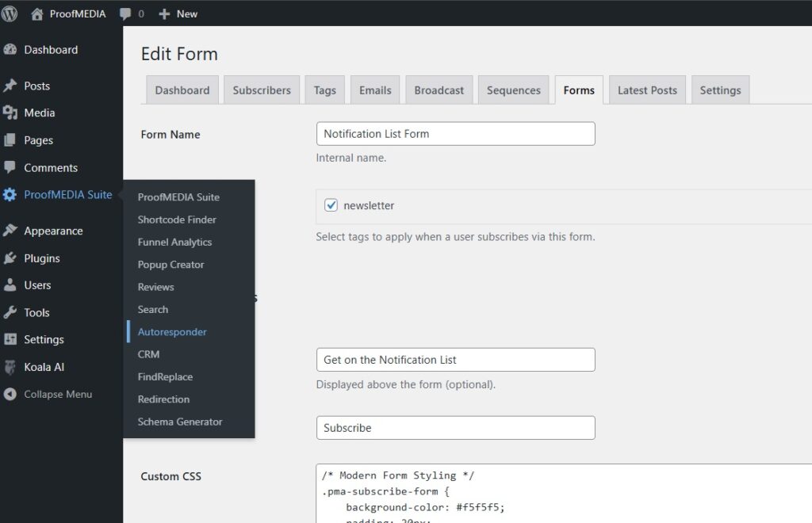Select Popup Creator from the submenu

170,265
